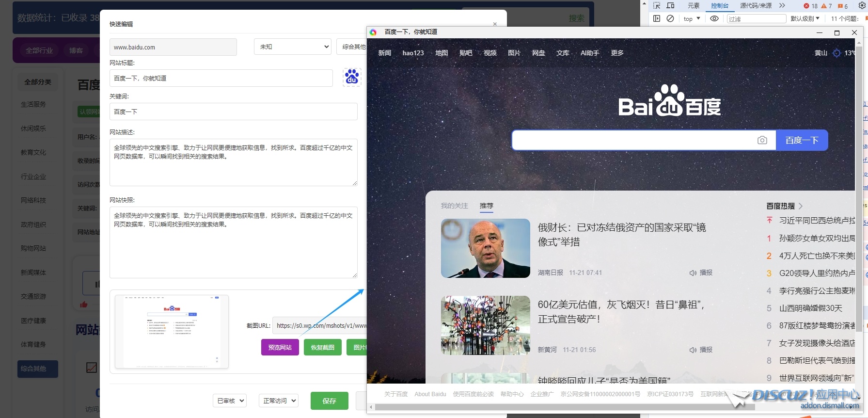Open the 正常访问 dropdown
This screenshot has width=868, height=418.
click(x=278, y=401)
